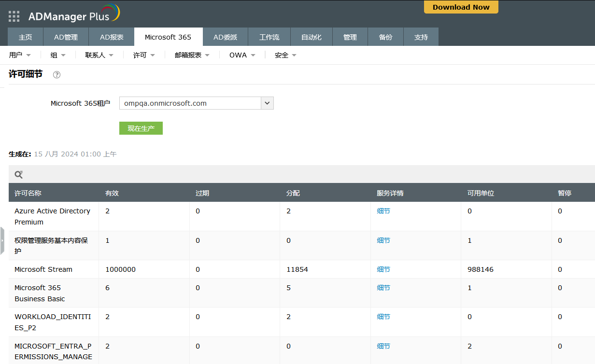Image resolution: width=595 pixels, height=364 pixels.
Task: Expand the 用户 submenu
Action: [20, 56]
